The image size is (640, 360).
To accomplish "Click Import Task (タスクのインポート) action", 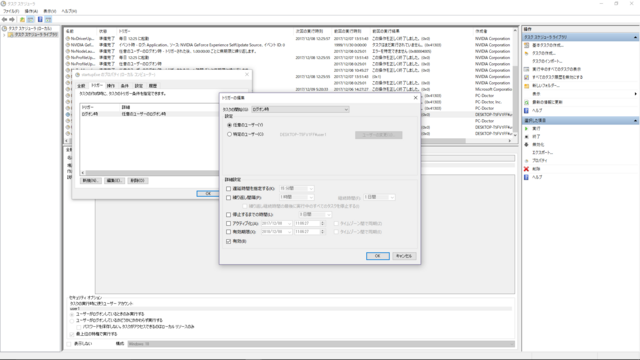I will coord(547,61).
